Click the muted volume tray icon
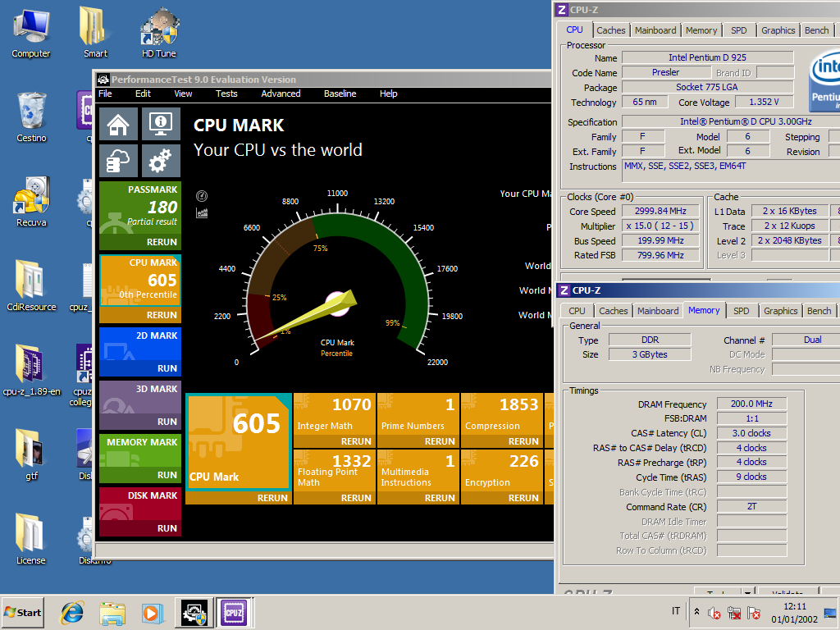840x630 pixels. coord(714,613)
